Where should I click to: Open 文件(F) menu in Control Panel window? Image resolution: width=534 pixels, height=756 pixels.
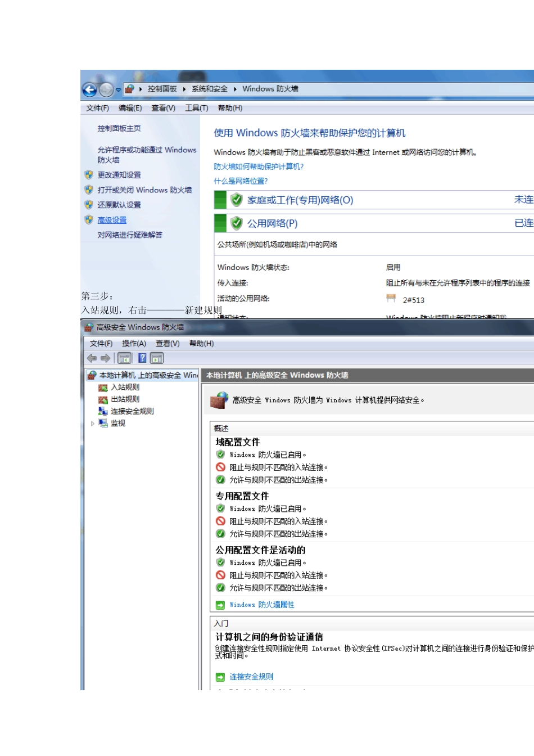[x=97, y=108]
